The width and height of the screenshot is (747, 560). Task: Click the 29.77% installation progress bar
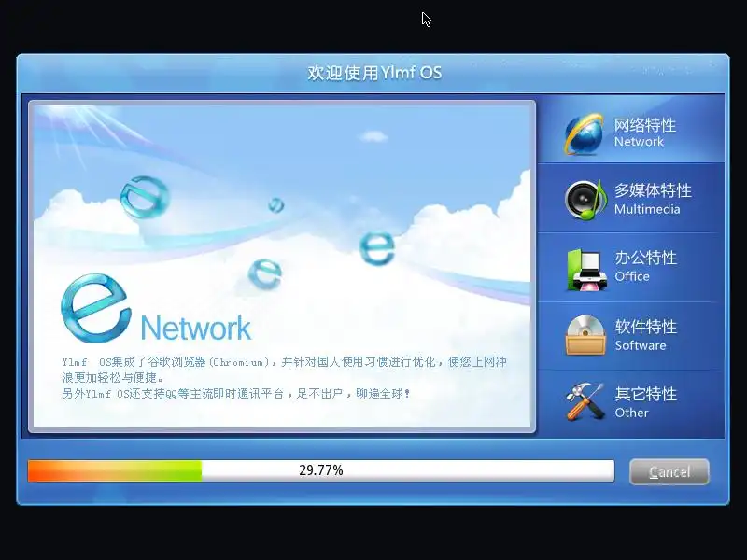[x=321, y=470]
